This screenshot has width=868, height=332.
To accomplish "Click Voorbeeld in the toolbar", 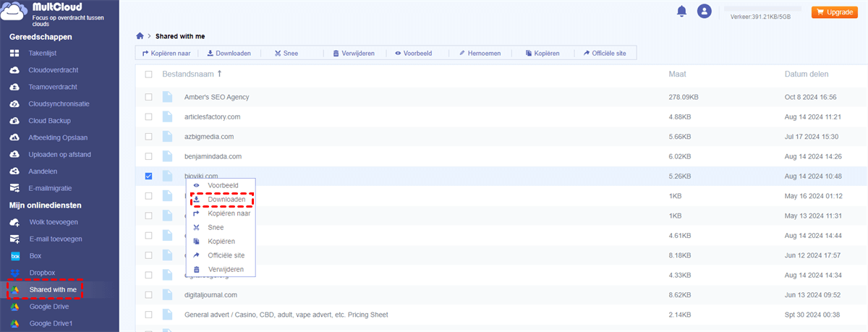I will (x=413, y=53).
